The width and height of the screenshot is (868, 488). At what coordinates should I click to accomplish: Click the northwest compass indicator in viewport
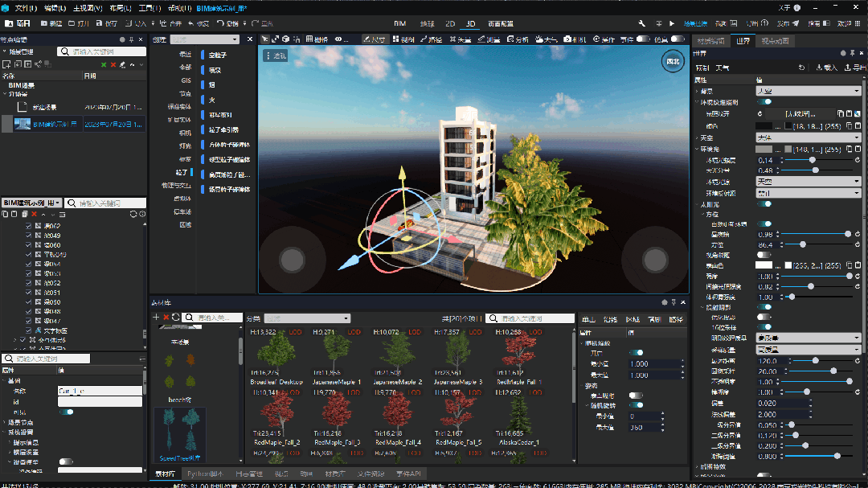[x=672, y=61]
